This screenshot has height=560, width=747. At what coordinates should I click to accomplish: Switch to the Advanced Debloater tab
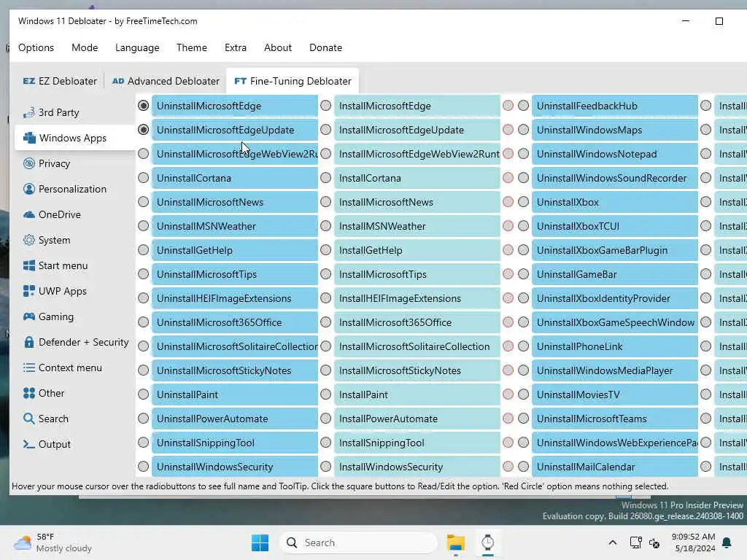click(166, 82)
